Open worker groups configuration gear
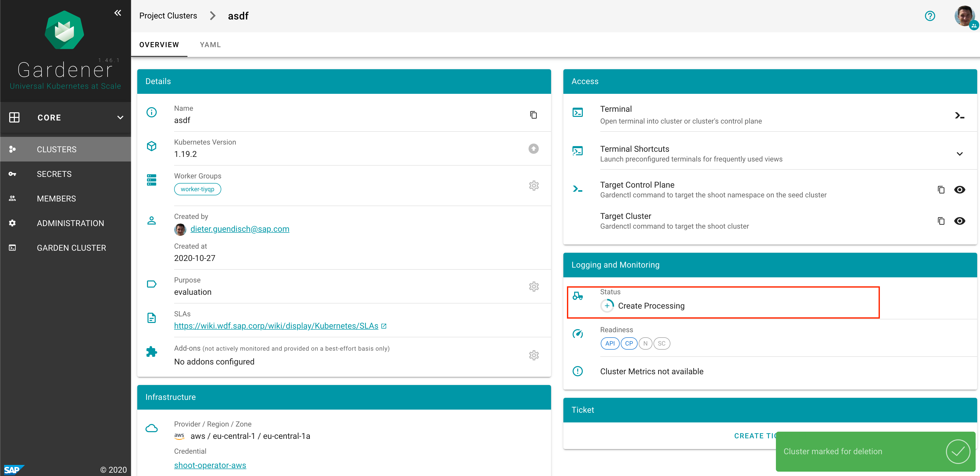The width and height of the screenshot is (980, 476). [x=534, y=185]
